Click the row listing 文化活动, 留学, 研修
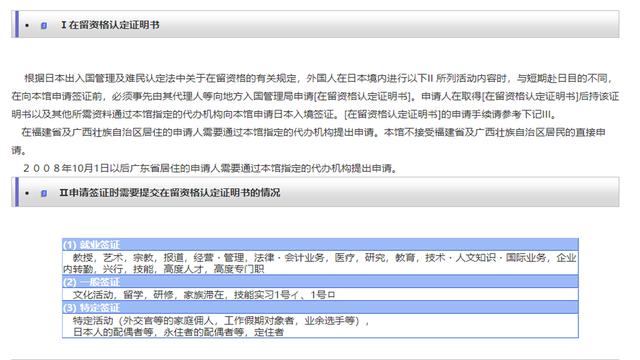The image size is (640, 360). point(320,294)
